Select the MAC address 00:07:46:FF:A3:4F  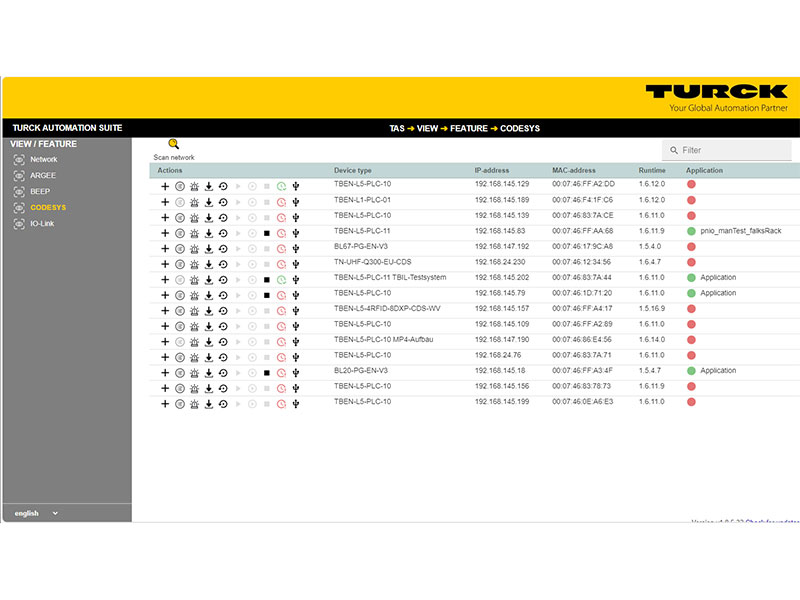click(x=582, y=371)
